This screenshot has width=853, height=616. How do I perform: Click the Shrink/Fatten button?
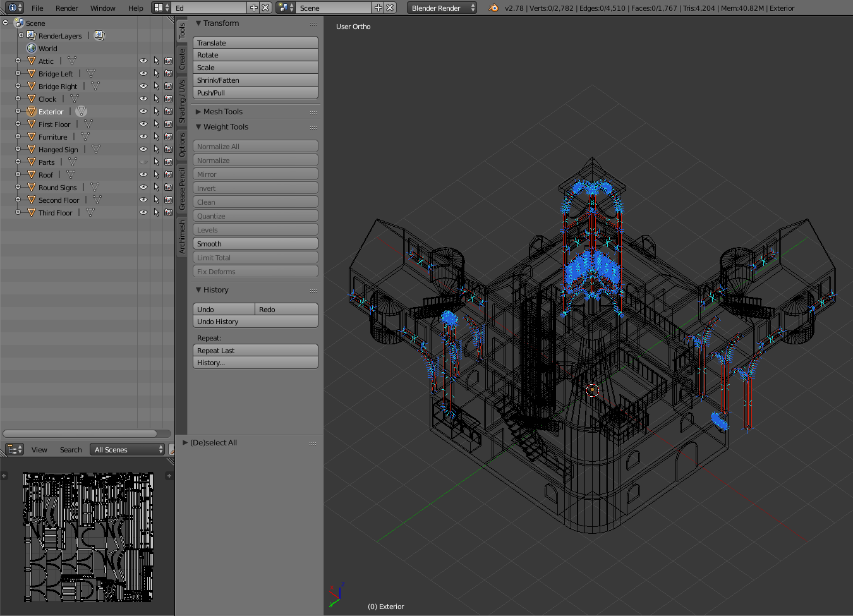[255, 80]
